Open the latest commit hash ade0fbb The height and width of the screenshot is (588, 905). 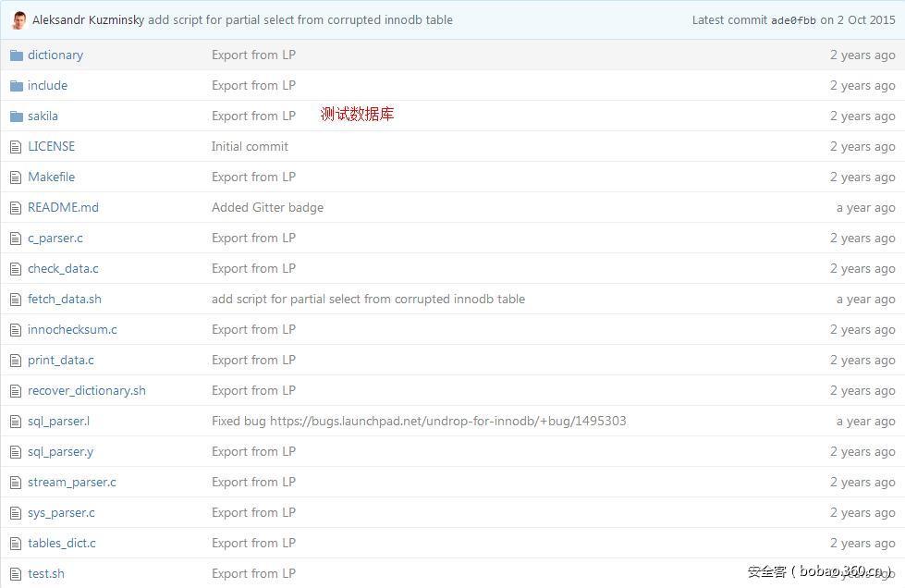[793, 20]
